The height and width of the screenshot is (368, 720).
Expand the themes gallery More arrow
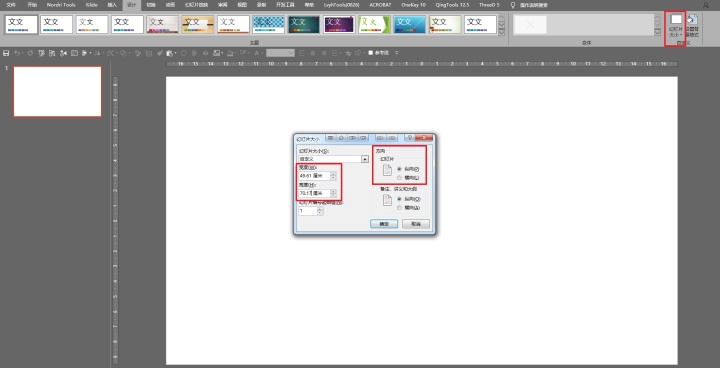(501, 32)
